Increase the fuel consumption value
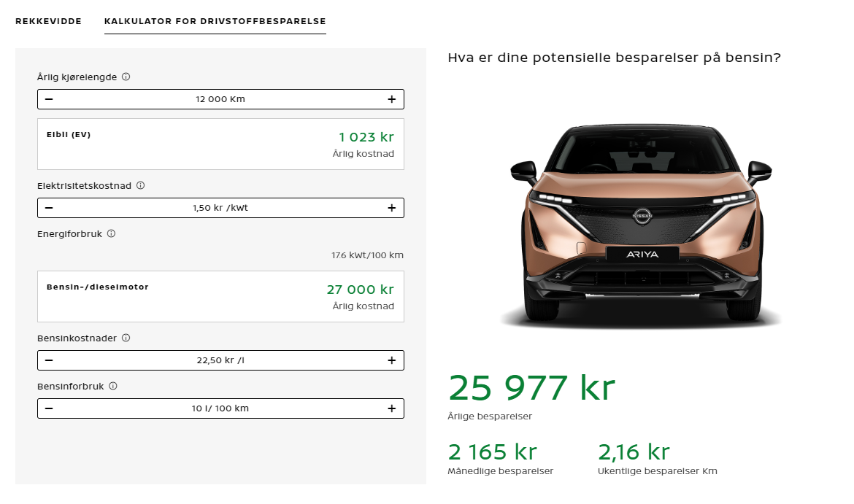 (392, 408)
